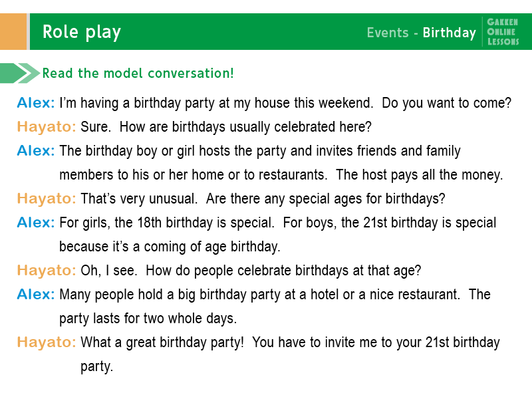
Task: Click the orange block in header
Action: [13, 31]
